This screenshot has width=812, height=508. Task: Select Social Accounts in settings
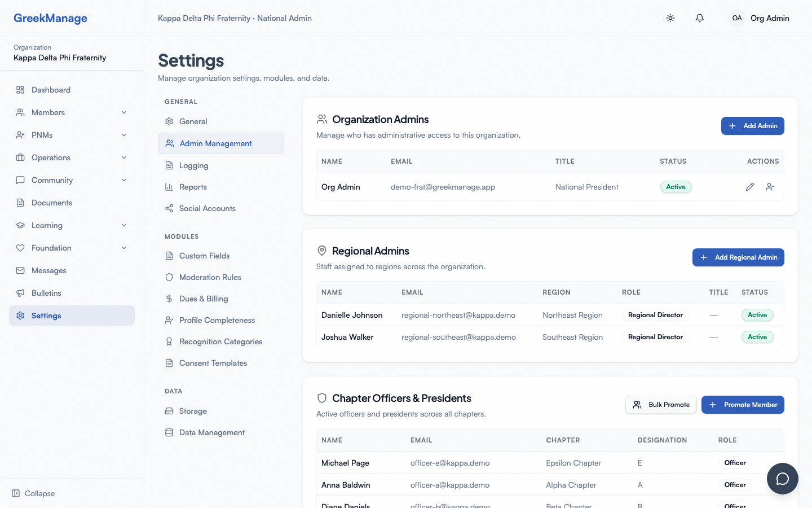207,208
